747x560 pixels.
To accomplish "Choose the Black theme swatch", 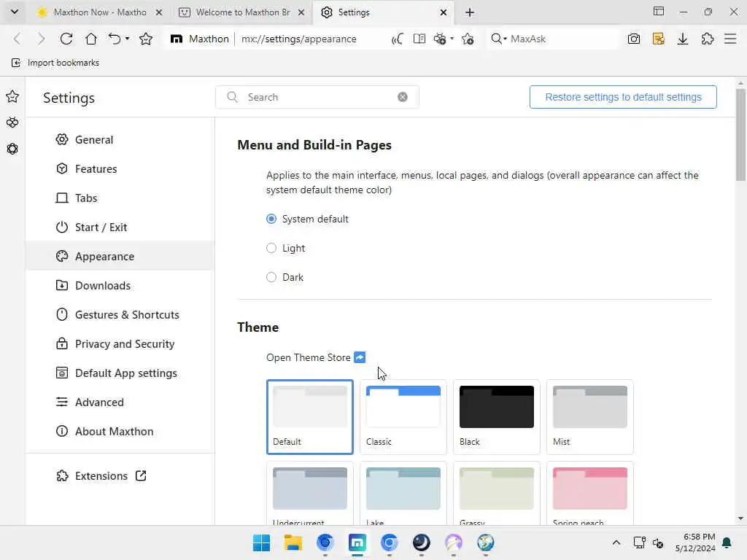I will (x=496, y=416).
